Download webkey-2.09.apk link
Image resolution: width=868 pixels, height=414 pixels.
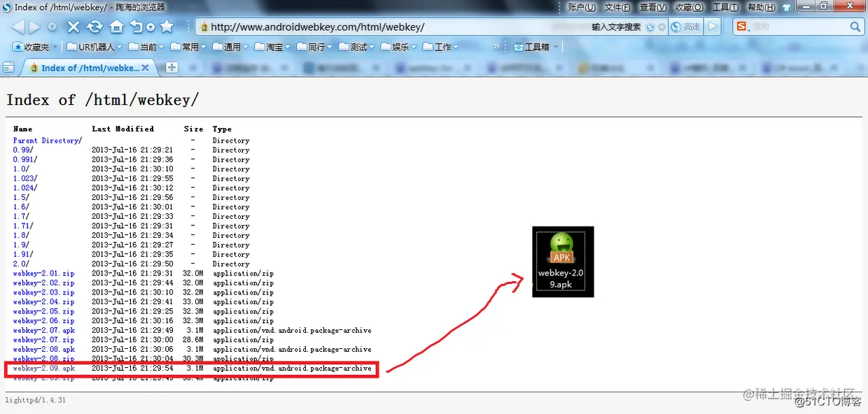tap(43, 368)
